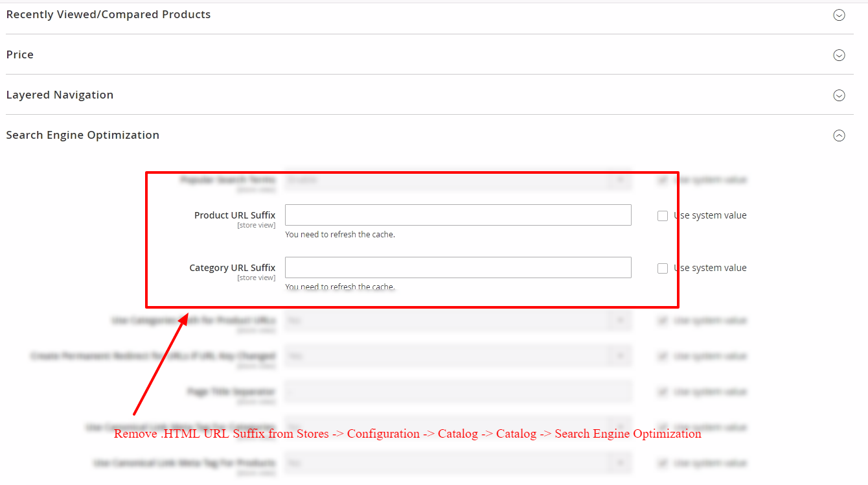Check Use system value for Category URL Suffix
Viewport: 868px width, 485px height.
click(662, 268)
